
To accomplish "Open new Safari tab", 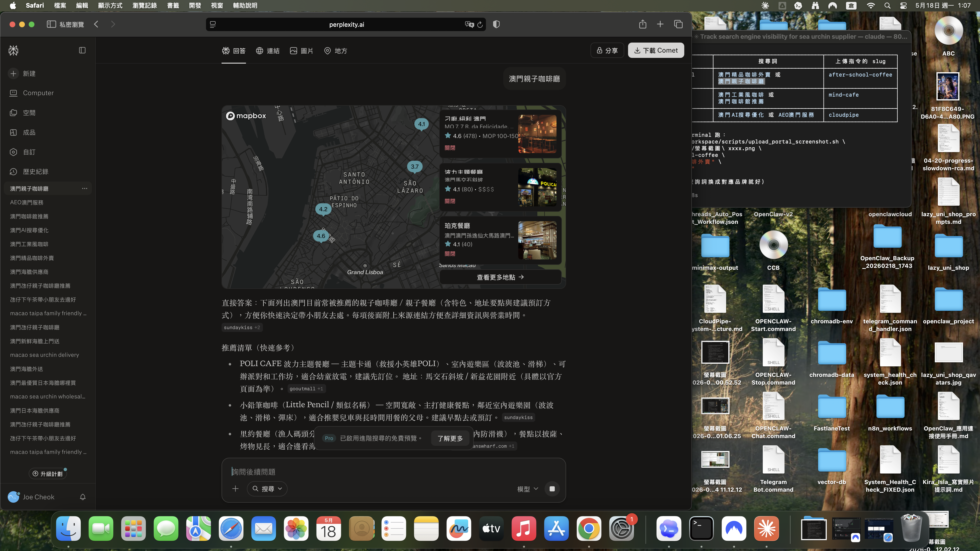I will [660, 24].
